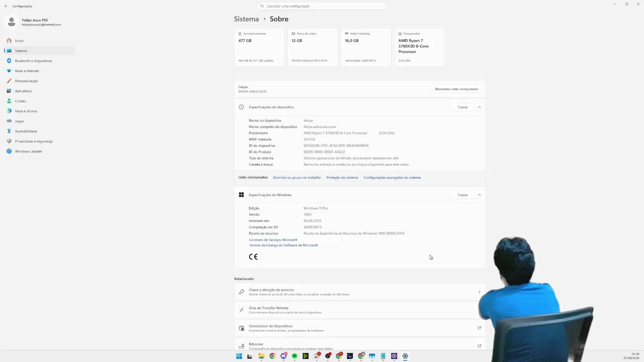Expand Chave e ativação do produto chevron
The width and height of the screenshot is (644, 362).
(479, 292)
